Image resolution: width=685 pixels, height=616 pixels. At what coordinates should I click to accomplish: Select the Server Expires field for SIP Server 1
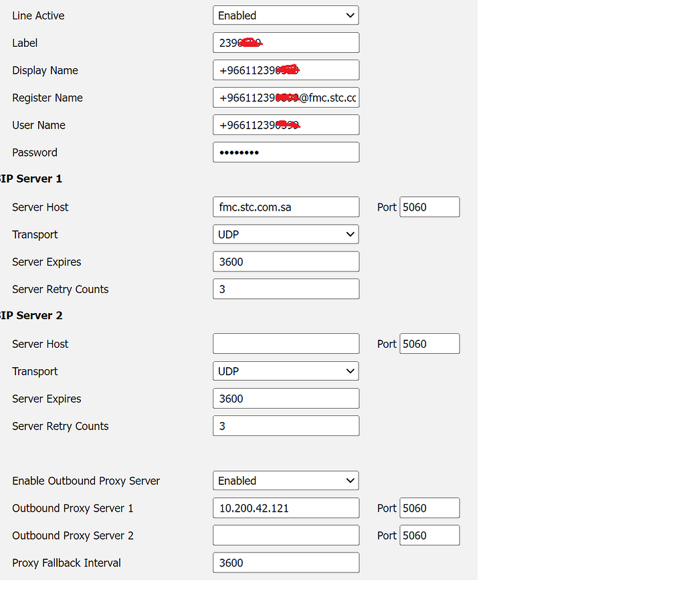pyautogui.click(x=286, y=261)
